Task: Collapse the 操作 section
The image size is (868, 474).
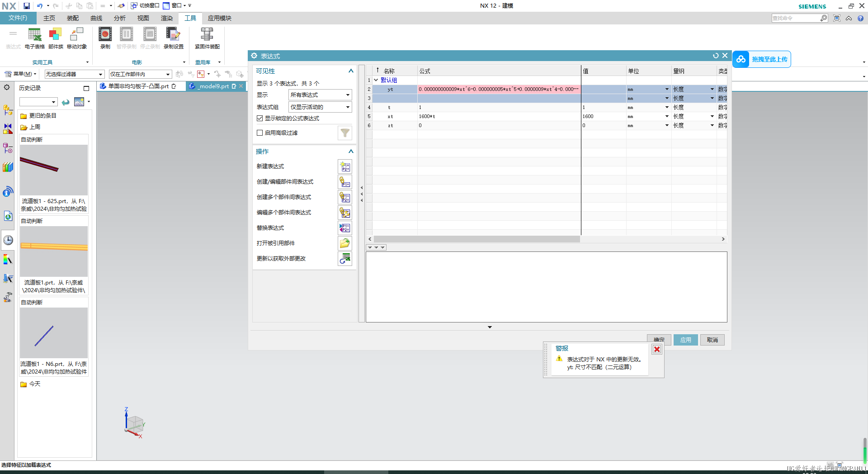Action: coord(351,152)
